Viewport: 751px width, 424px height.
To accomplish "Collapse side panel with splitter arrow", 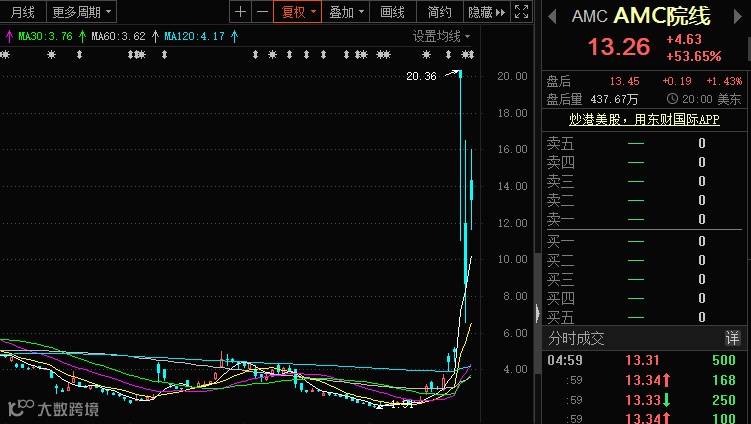I will [538, 313].
